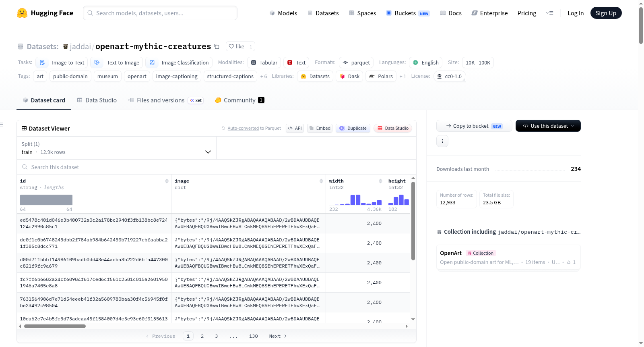Filter by English language
This screenshot has width=644, height=347.
[426, 62]
